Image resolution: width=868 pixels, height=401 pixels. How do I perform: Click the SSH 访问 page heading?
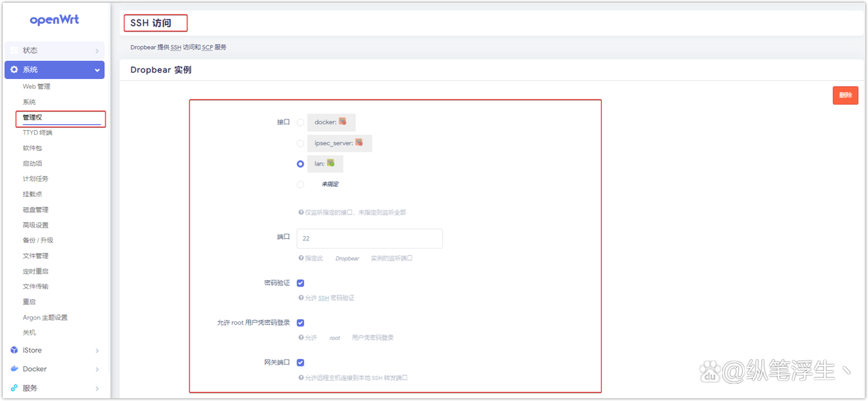coord(150,23)
